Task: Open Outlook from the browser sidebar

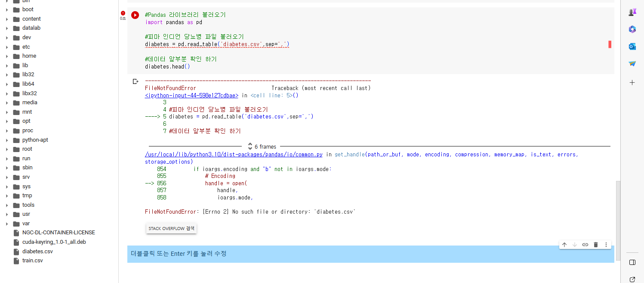Action: (x=632, y=47)
